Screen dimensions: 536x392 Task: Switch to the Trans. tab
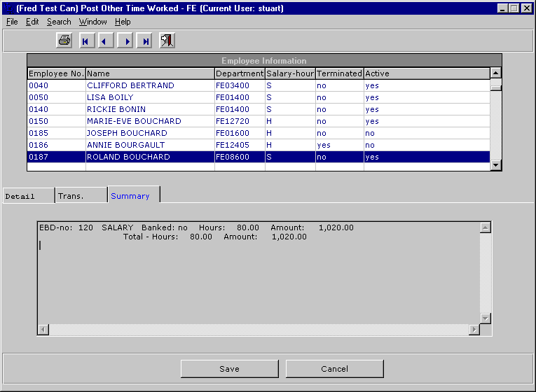(81, 196)
